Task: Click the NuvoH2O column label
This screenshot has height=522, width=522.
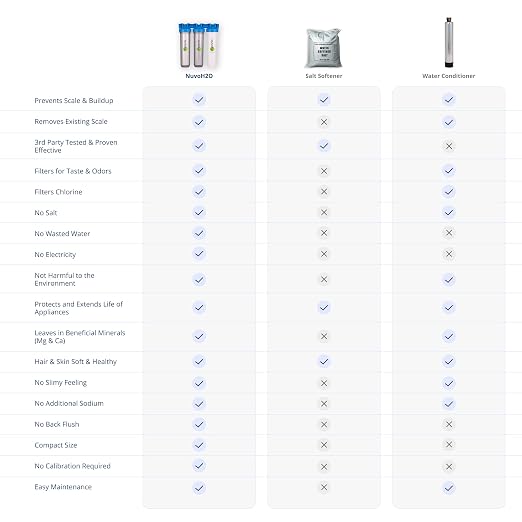Action: click(x=199, y=76)
